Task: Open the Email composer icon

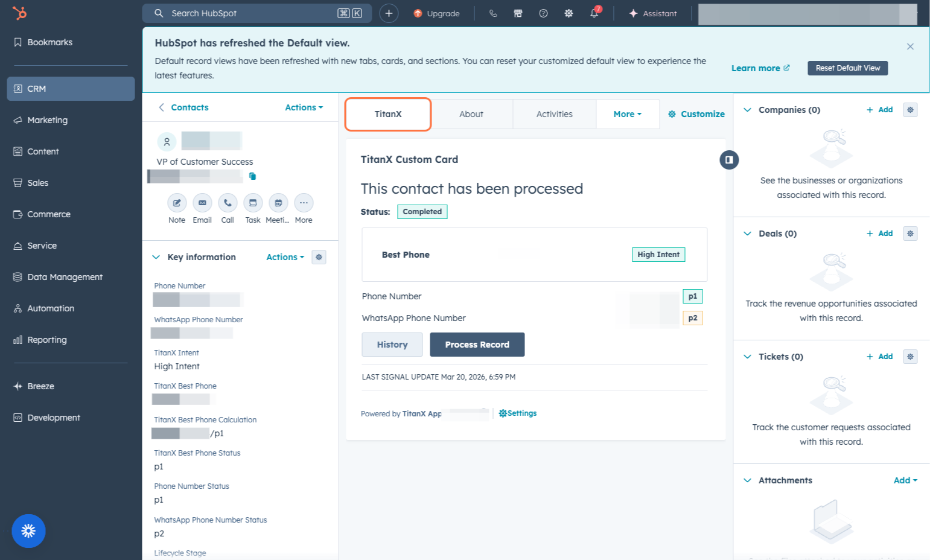Action: pos(202,203)
